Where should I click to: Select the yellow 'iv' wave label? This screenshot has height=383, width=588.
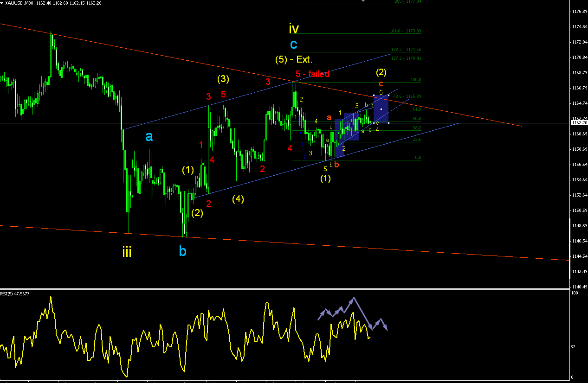[x=294, y=29]
